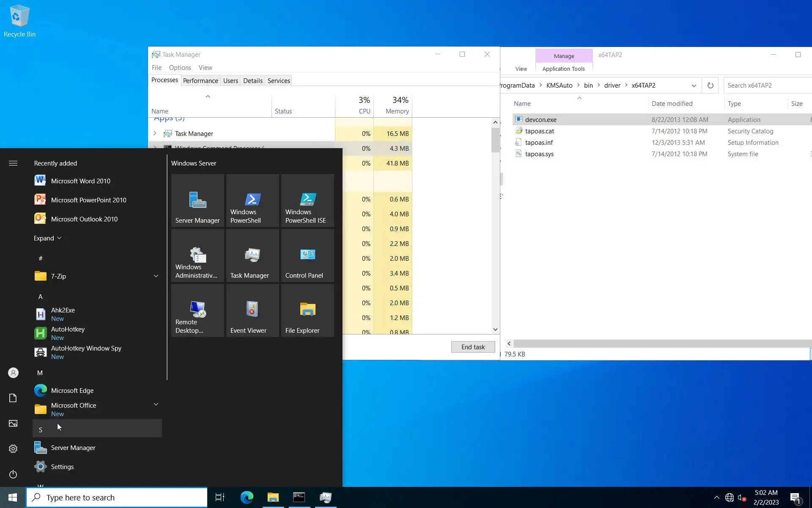812x508 pixels.
Task: Open Control Panel tile
Action: coord(307,256)
